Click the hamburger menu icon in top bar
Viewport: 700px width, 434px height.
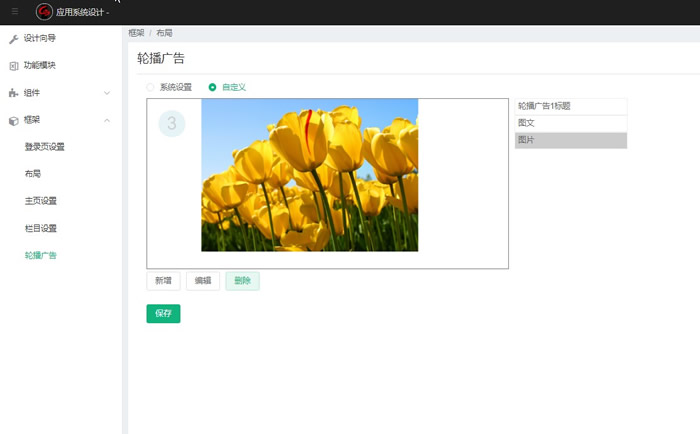pyautogui.click(x=14, y=12)
